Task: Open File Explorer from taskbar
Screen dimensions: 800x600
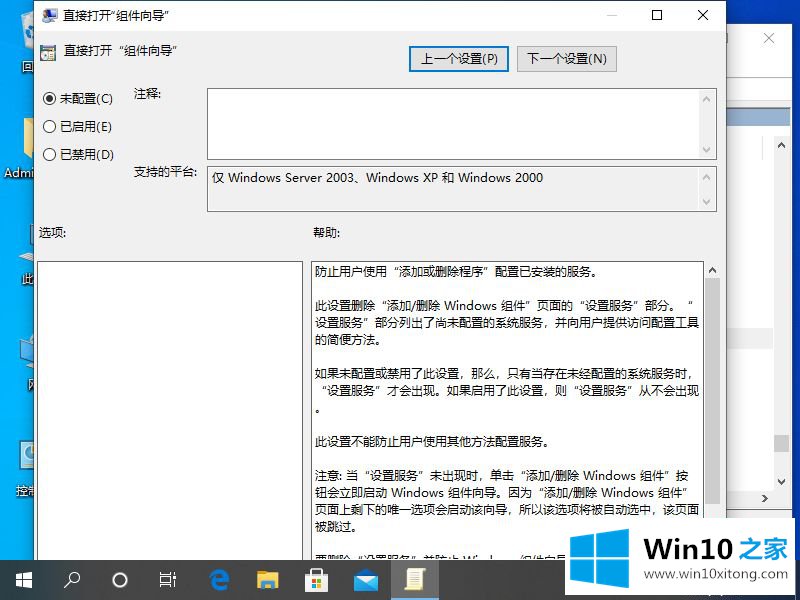Action: coord(267,580)
